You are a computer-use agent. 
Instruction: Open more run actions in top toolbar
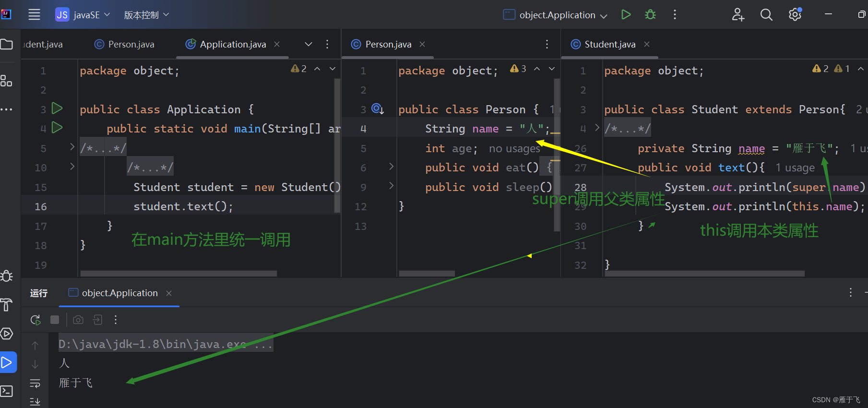pyautogui.click(x=675, y=14)
